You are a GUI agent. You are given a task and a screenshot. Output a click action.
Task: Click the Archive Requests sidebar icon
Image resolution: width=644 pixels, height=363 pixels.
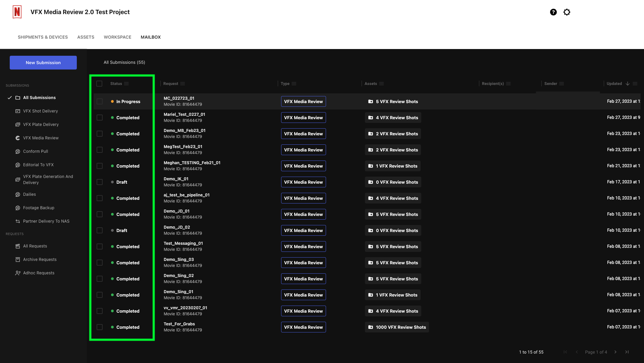[18, 260]
